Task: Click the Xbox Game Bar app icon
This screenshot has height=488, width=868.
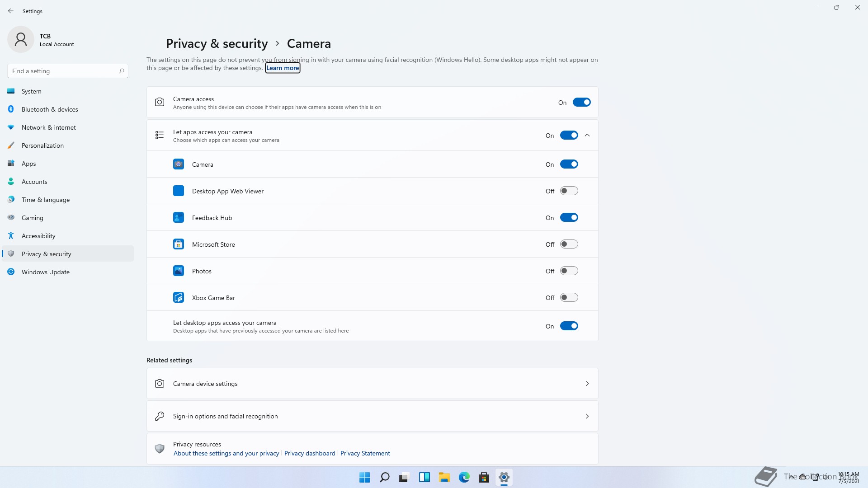Action: [179, 298]
